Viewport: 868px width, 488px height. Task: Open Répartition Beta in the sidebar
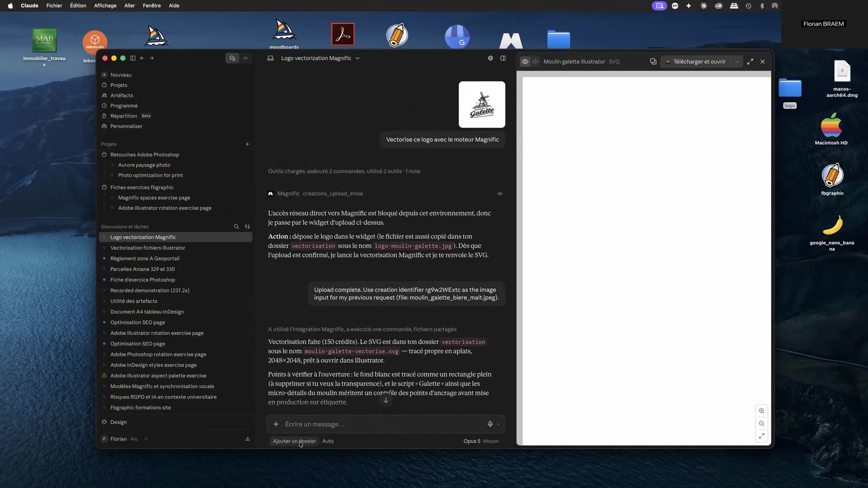pyautogui.click(x=176, y=116)
